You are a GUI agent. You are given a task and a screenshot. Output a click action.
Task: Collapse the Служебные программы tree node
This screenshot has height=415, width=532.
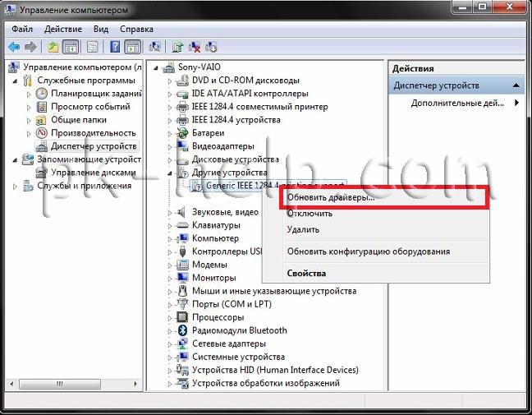(x=16, y=81)
